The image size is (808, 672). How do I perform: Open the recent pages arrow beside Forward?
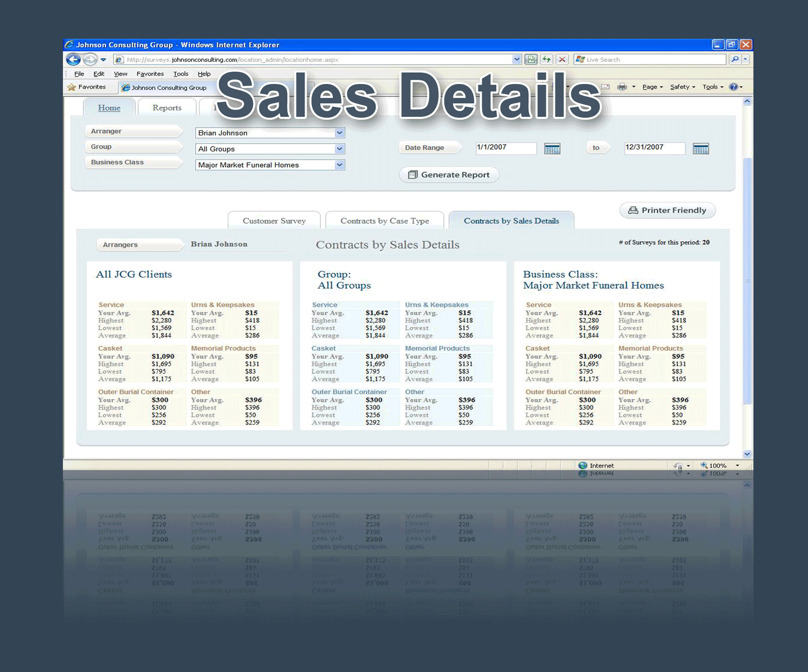[103, 59]
